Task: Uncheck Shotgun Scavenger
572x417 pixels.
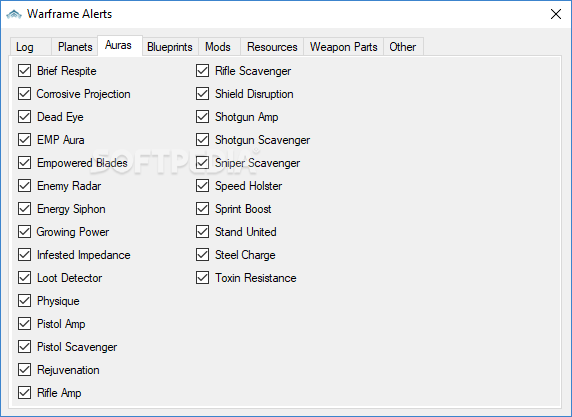Action: 202,140
